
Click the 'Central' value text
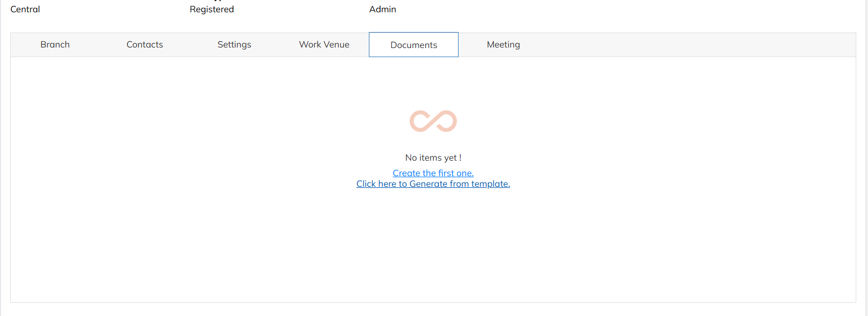(25, 10)
